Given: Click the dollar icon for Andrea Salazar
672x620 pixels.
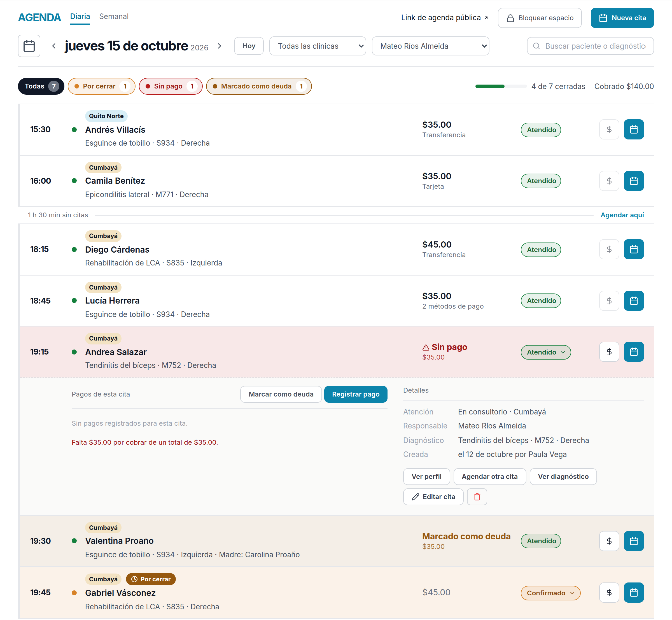Looking at the screenshot, I should point(609,352).
